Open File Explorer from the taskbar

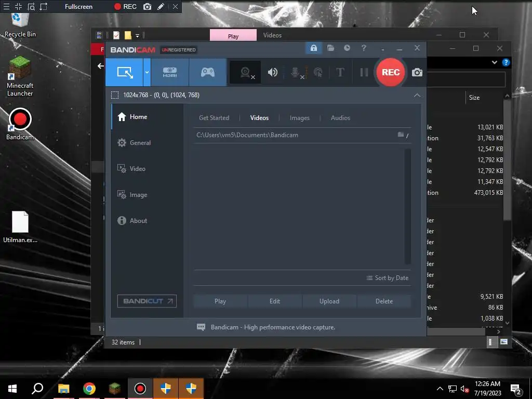pos(63,389)
